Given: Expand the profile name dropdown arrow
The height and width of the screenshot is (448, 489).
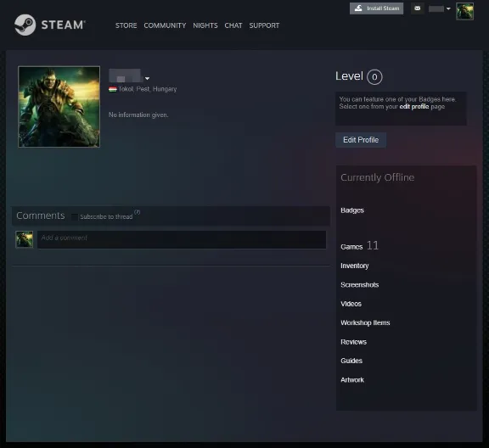Looking at the screenshot, I should [x=147, y=78].
